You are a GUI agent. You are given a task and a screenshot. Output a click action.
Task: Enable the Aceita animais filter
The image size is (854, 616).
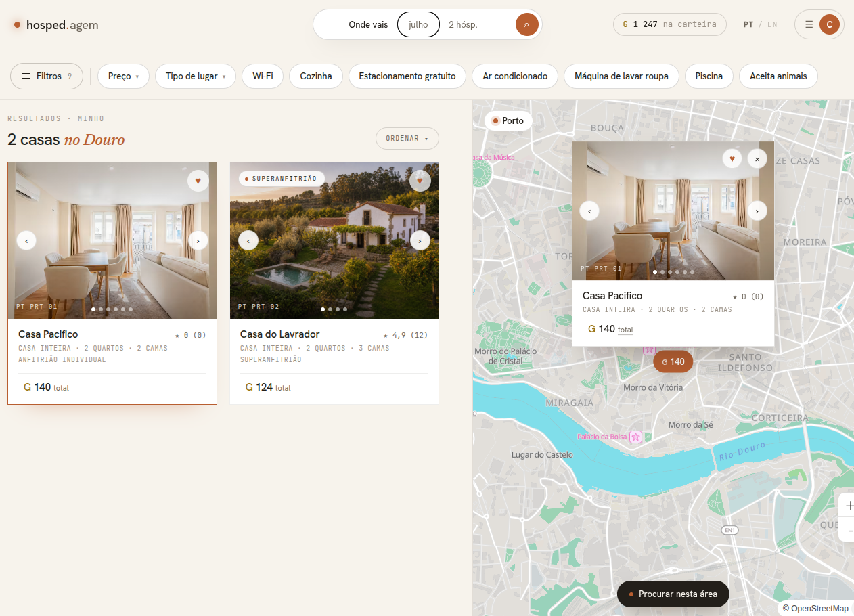point(778,76)
